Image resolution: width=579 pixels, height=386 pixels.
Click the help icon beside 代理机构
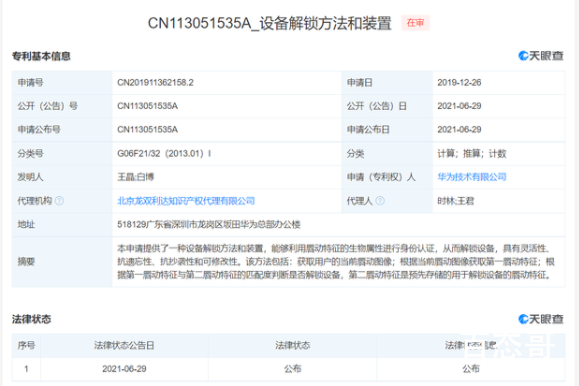(x=59, y=201)
